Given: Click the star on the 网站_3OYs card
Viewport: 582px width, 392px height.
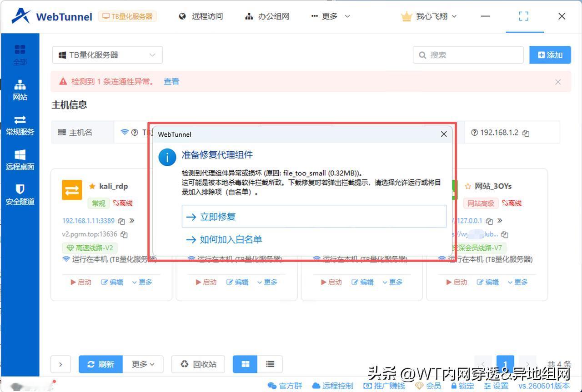Looking at the screenshot, I should (468, 186).
